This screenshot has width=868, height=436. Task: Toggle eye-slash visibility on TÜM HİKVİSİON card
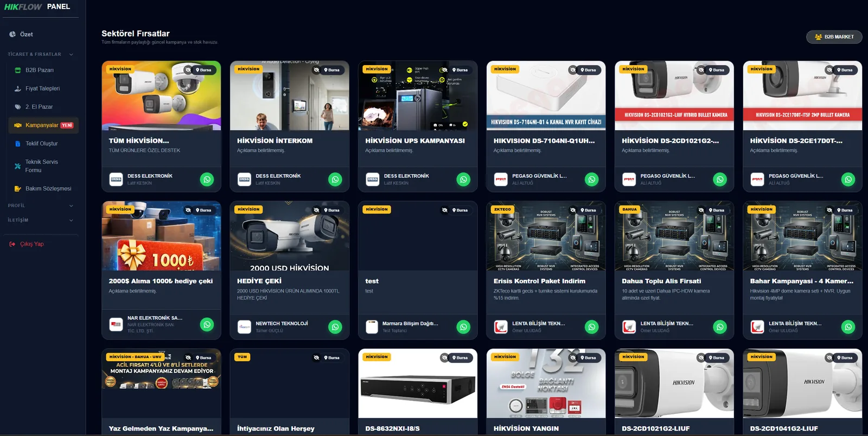pos(188,70)
